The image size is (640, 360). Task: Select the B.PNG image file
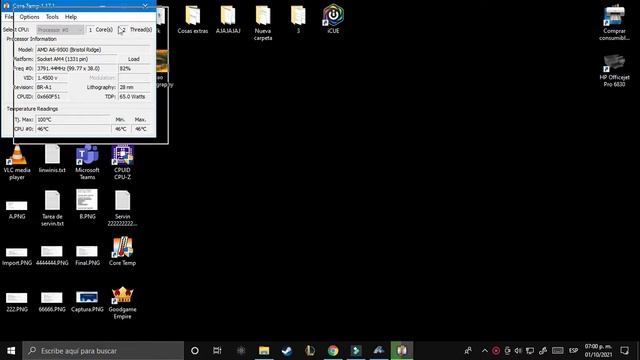pyautogui.click(x=87, y=205)
